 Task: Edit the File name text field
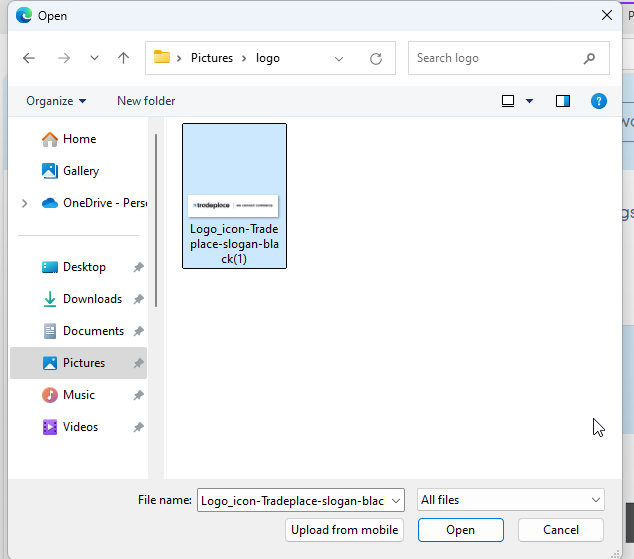coord(294,500)
